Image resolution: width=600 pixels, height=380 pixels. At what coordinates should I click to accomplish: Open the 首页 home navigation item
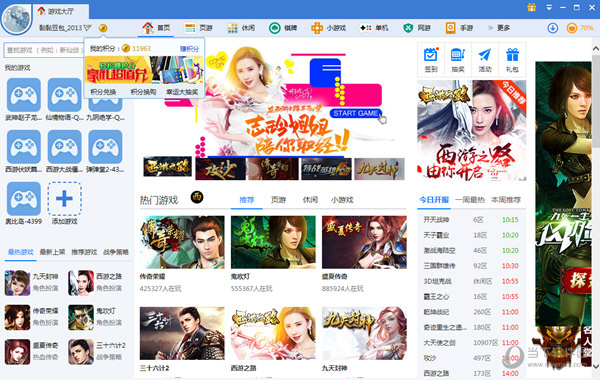156,28
